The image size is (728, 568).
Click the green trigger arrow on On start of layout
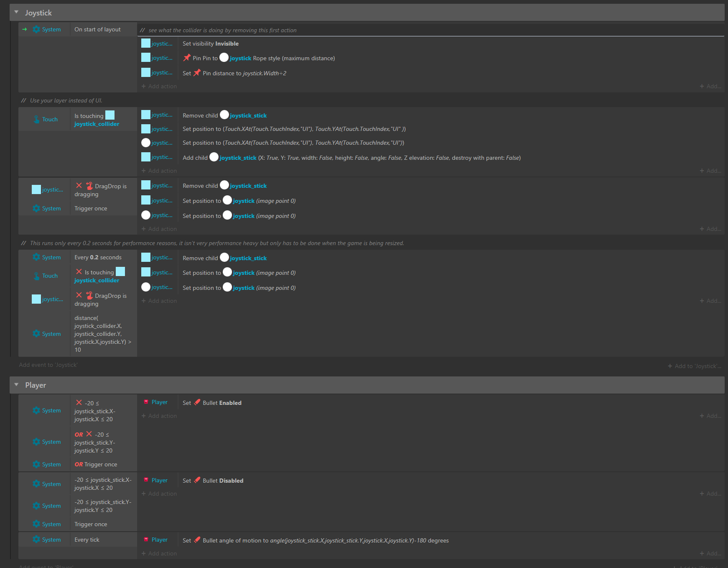(x=25, y=29)
